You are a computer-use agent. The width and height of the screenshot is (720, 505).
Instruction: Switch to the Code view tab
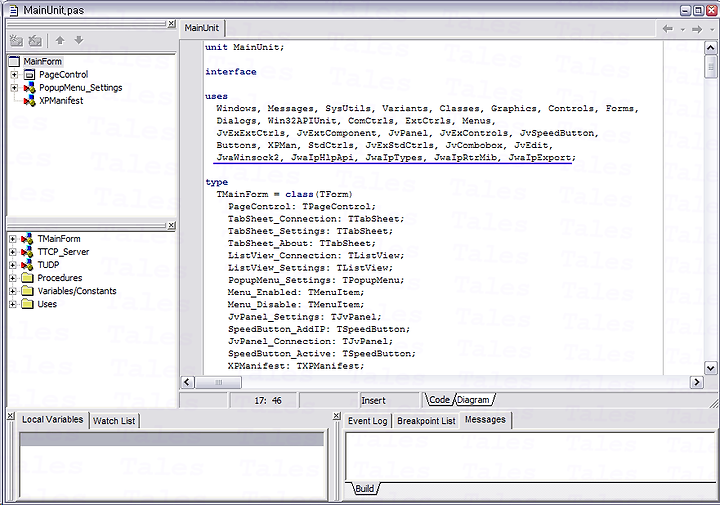439,400
